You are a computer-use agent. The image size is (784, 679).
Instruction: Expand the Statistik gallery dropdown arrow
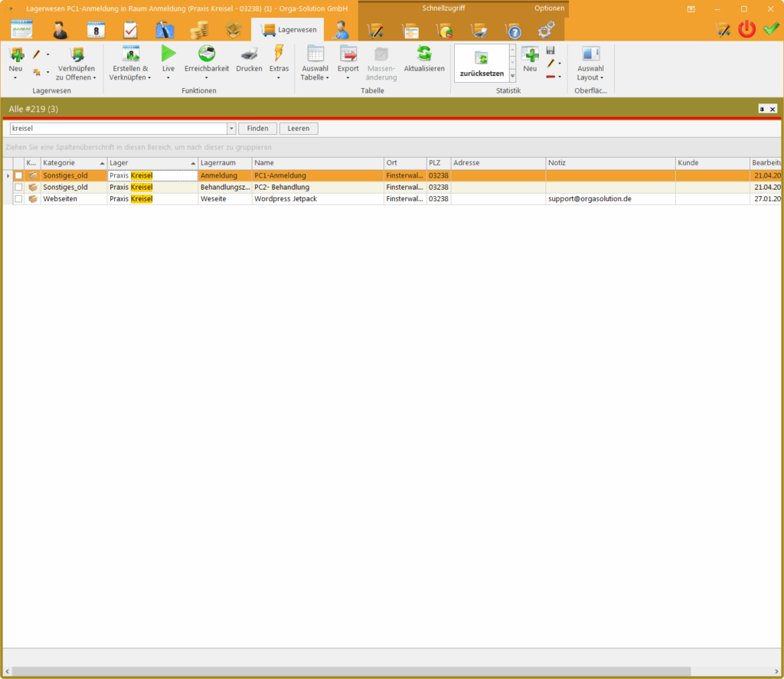pos(512,76)
